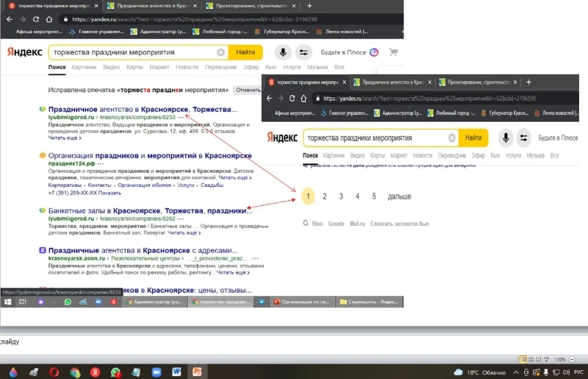This screenshot has height=379, width=588.
Task: Open the Банкетные залы в Красноярске result
Action: tap(151, 210)
